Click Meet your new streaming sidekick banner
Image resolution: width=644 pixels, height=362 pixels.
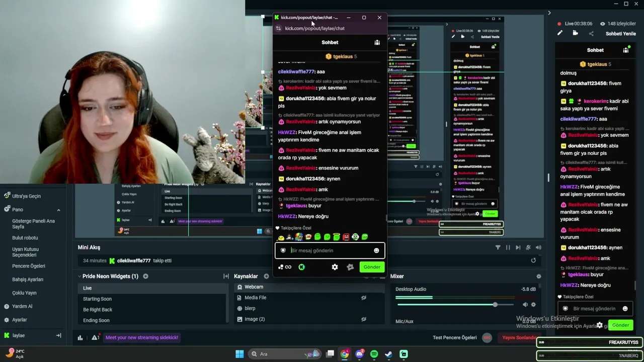pyautogui.click(x=142, y=337)
